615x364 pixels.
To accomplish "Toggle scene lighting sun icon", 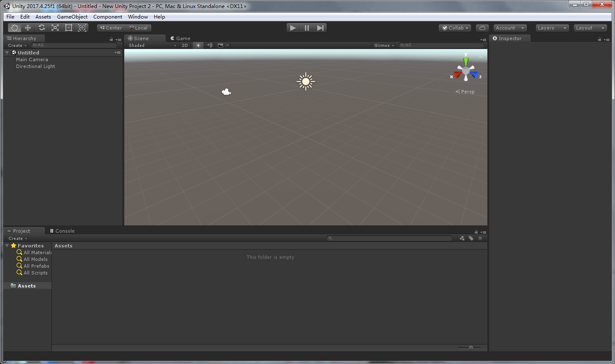I will (x=198, y=45).
